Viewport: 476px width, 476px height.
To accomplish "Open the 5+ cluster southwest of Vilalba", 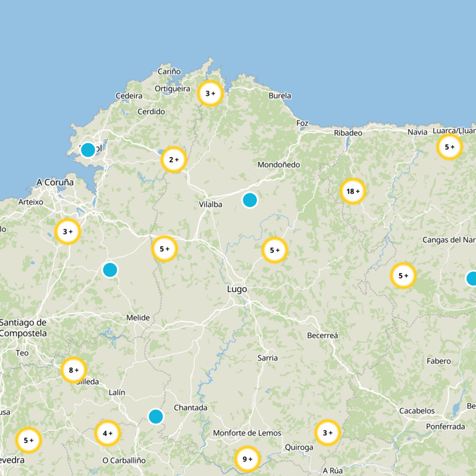I will 165,248.
